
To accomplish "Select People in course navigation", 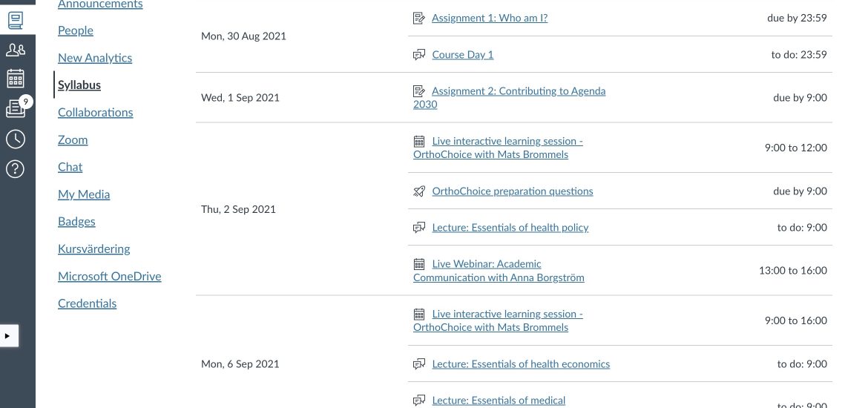I will point(75,30).
